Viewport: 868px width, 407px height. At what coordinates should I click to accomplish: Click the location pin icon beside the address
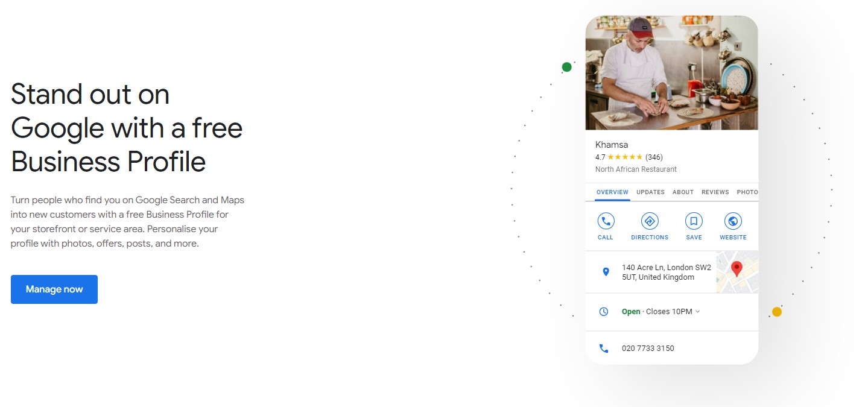606,272
